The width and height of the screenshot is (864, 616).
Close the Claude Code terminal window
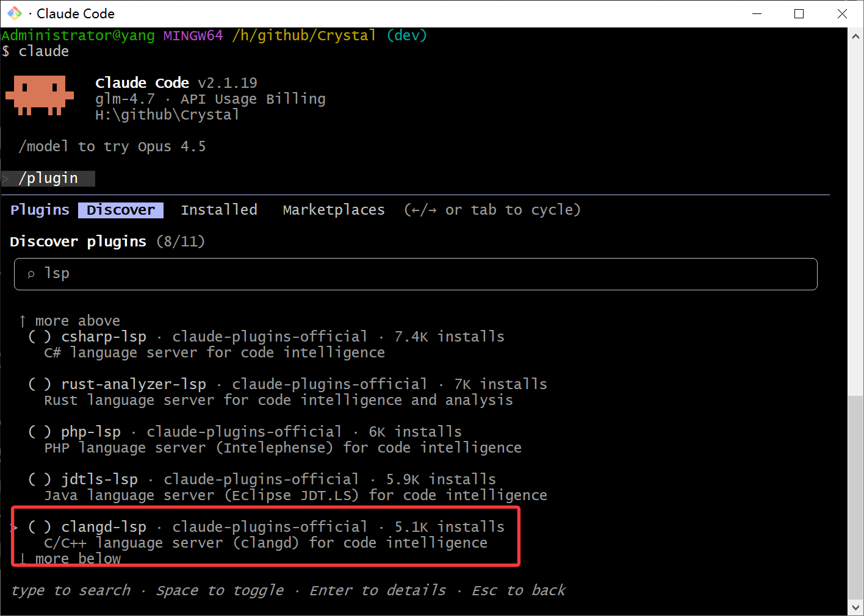pyautogui.click(x=842, y=13)
